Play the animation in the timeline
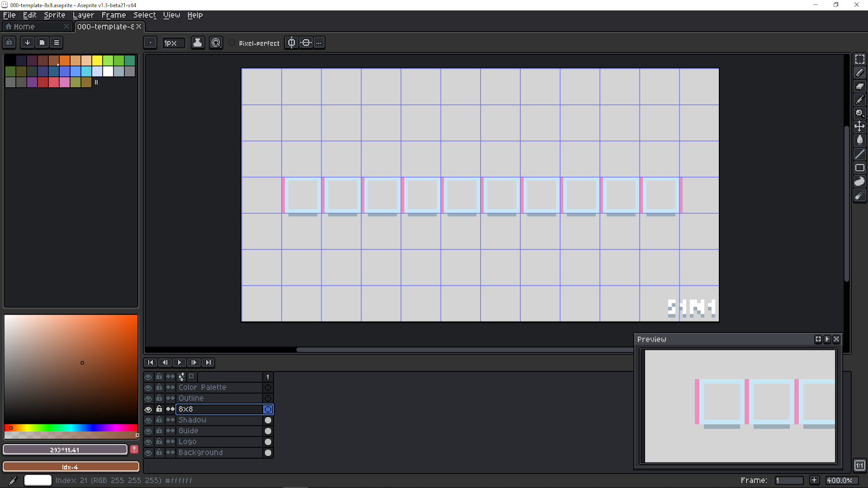Viewport: 868px width, 488px height. coord(179,363)
